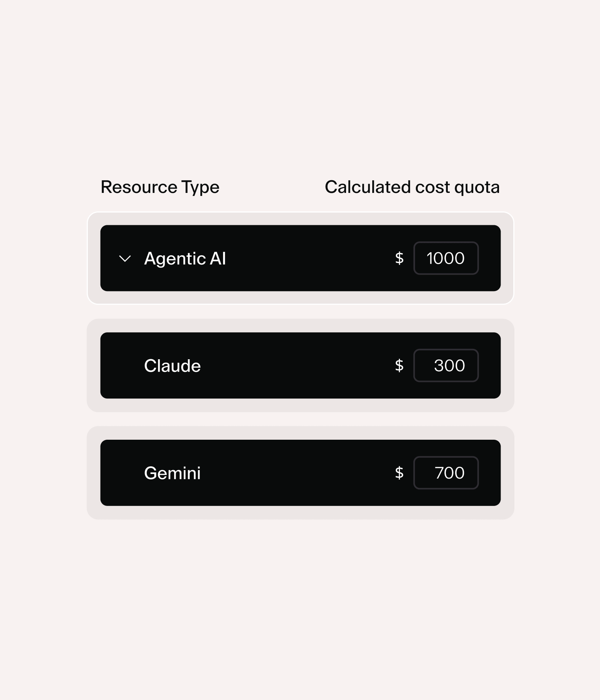Click the Calculated cost quota column header
Viewport: 600px width, 700px height.
click(x=412, y=188)
